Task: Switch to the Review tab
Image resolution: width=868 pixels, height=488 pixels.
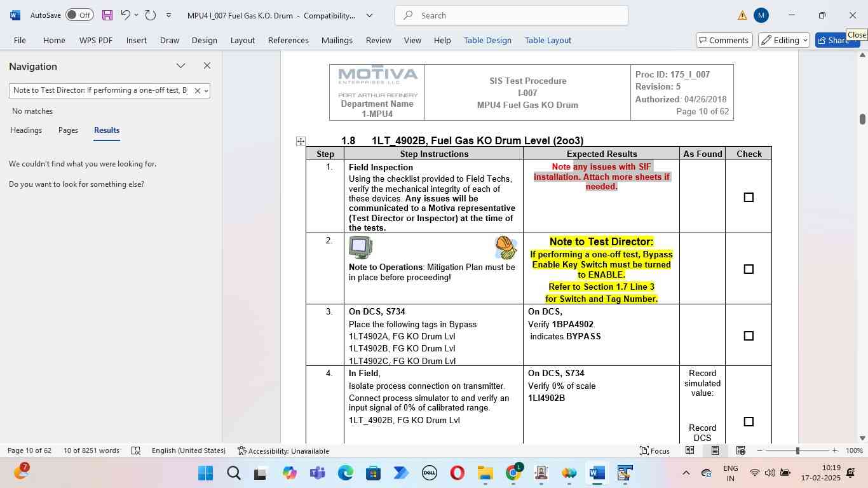Action: pos(379,40)
